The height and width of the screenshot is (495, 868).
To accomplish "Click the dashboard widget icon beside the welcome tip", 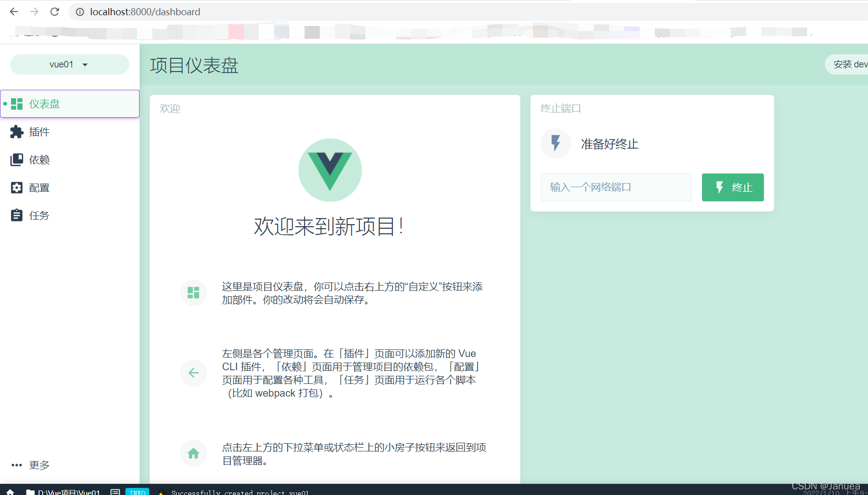I will (193, 293).
